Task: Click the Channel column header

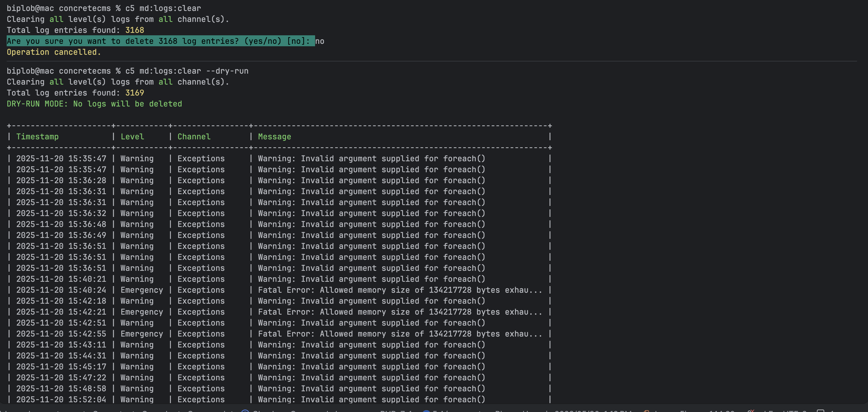Action: tap(194, 137)
